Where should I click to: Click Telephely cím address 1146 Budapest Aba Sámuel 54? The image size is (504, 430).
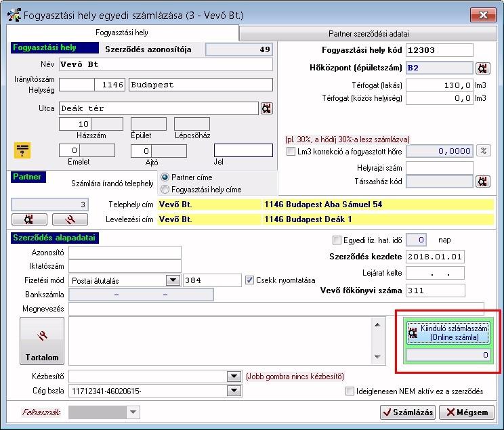(x=323, y=205)
